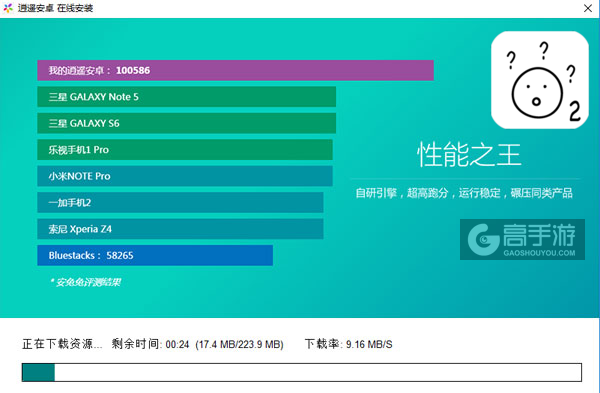This screenshot has width=600, height=393.
Task: Click the download progress bar
Action: pyautogui.click(x=302, y=372)
